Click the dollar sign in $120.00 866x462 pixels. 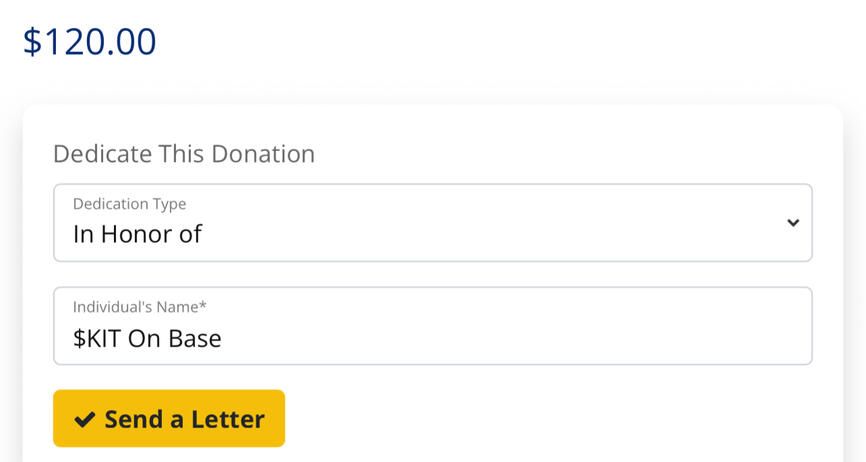coord(32,42)
